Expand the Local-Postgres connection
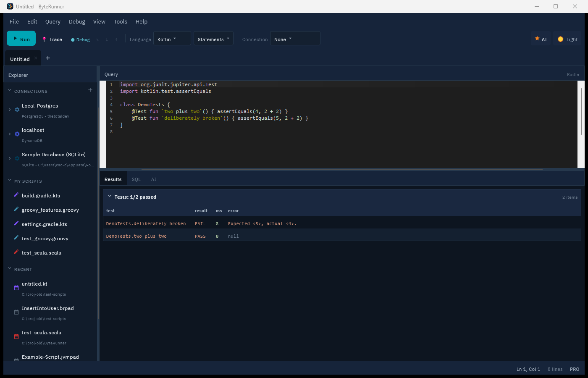The width and height of the screenshot is (588, 378). click(10, 110)
